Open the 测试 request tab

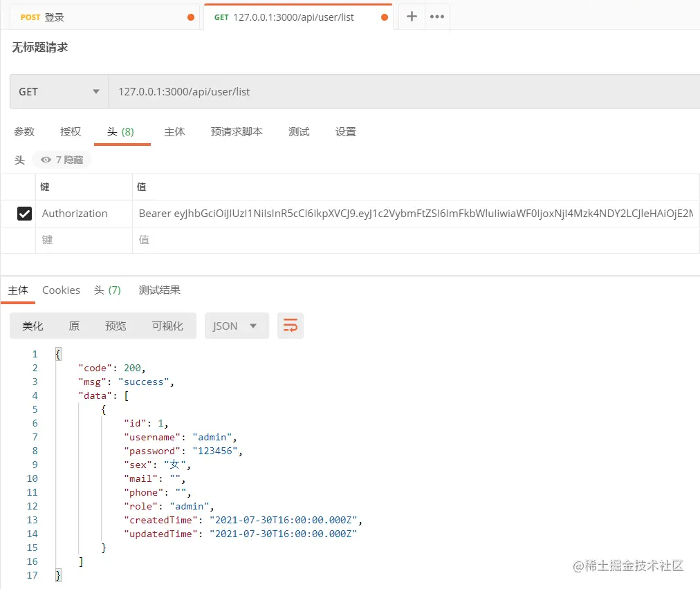coord(299,132)
